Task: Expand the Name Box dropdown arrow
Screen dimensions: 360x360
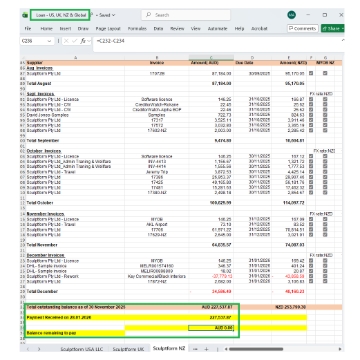Action: coord(49,41)
